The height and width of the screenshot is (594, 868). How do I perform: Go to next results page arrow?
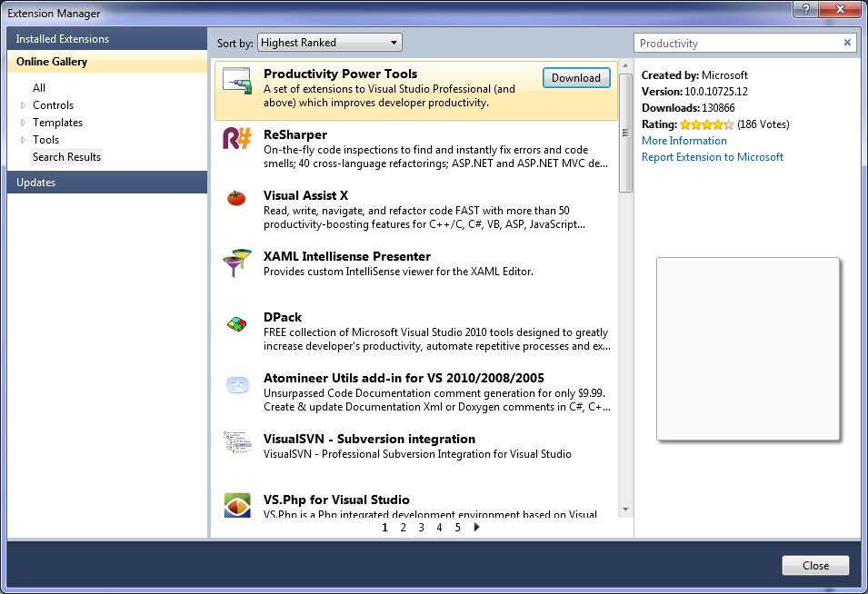(x=476, y=527)
